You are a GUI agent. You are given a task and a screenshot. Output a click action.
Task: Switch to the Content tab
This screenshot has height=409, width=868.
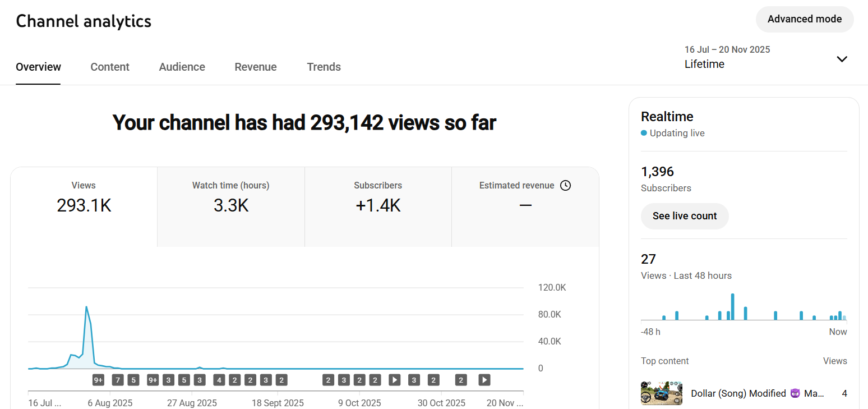[110, 67]
